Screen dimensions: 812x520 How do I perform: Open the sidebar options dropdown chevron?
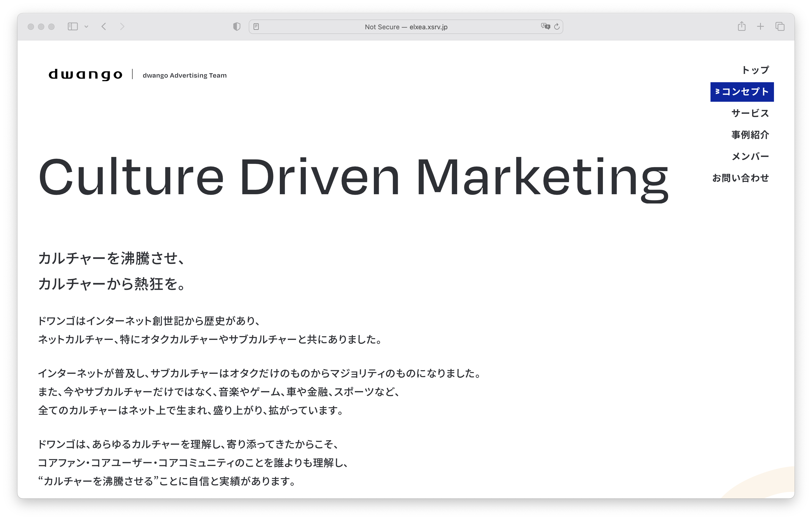(86, 27)
